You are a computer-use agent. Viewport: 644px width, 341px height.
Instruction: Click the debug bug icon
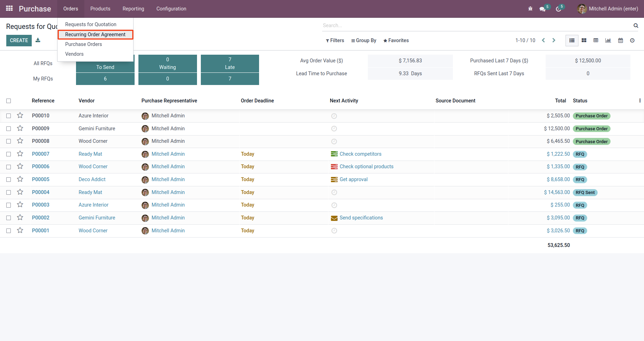tap(530, 9)
